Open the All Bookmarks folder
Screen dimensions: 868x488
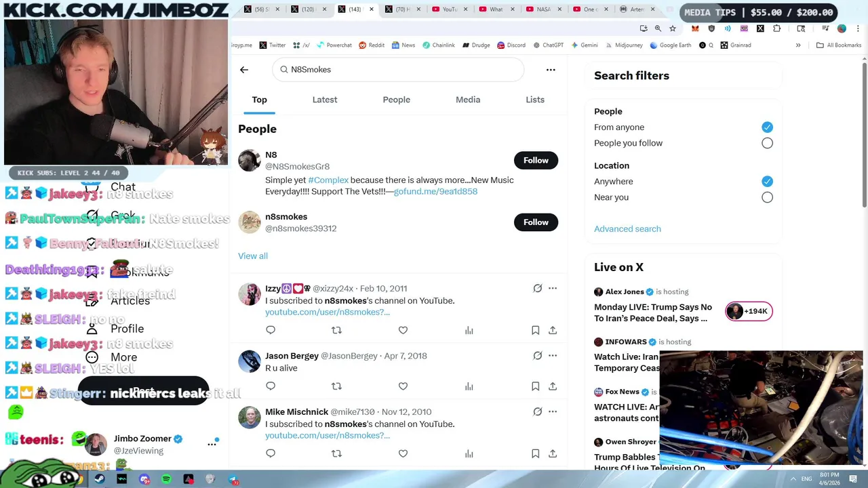[839, 45]
